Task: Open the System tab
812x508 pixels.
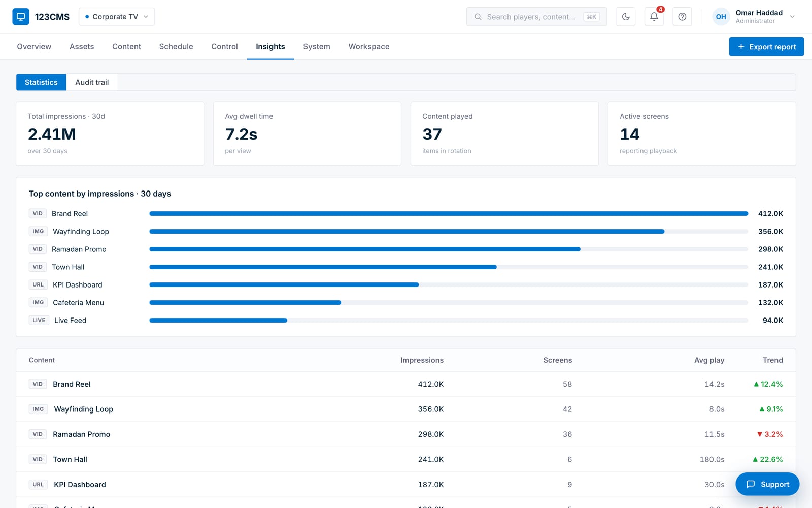Action: click(317, 47)
